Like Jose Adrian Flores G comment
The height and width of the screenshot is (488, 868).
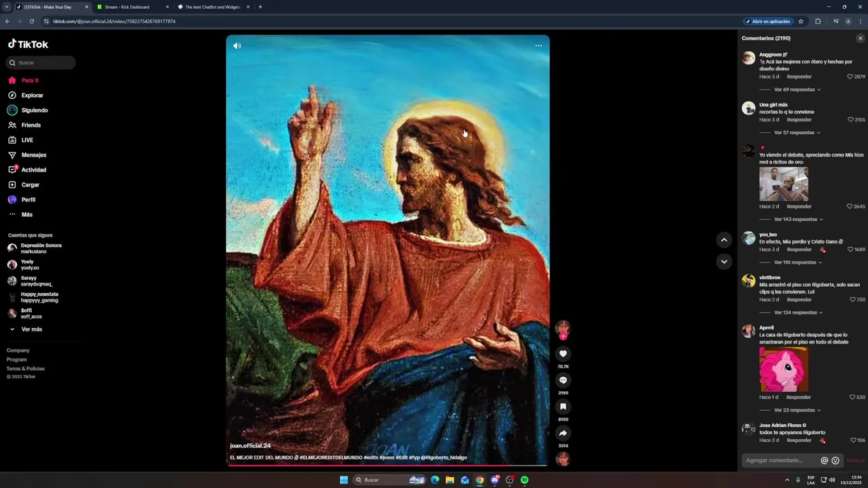853,441
